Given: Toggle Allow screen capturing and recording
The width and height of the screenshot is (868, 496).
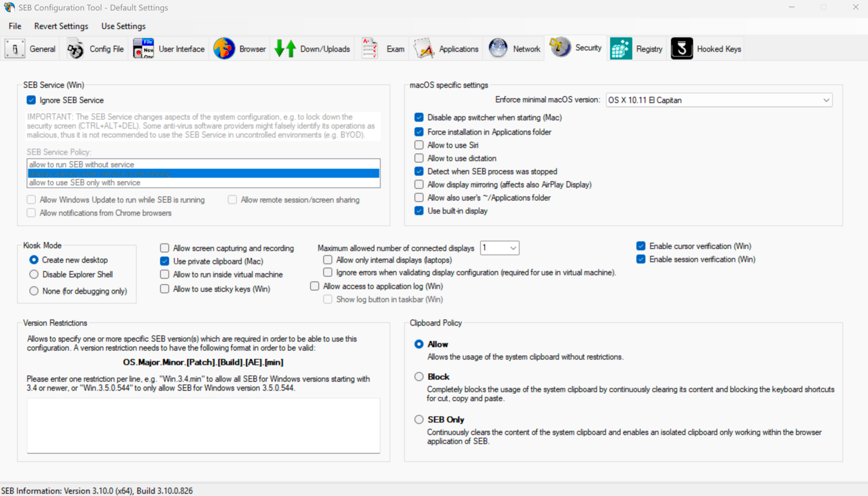Looking at the screenshot, I should [165, 248].
